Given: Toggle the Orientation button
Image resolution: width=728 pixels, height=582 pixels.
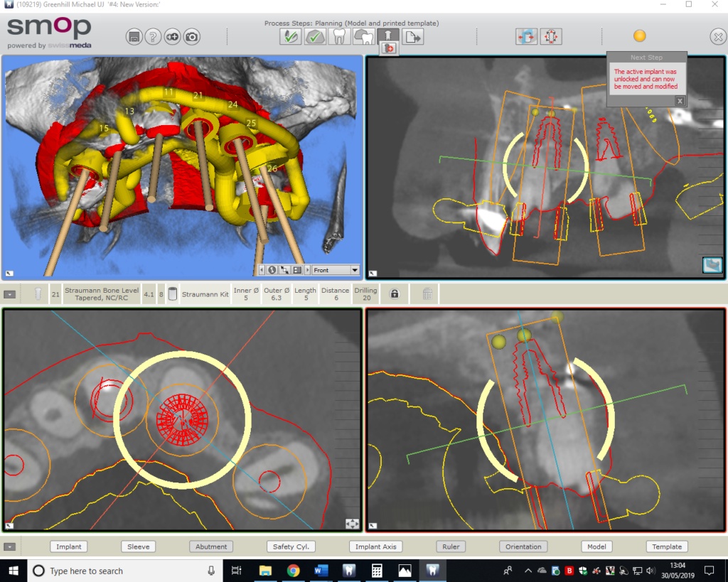Looking at the screenshot, I should coord(523,546).
